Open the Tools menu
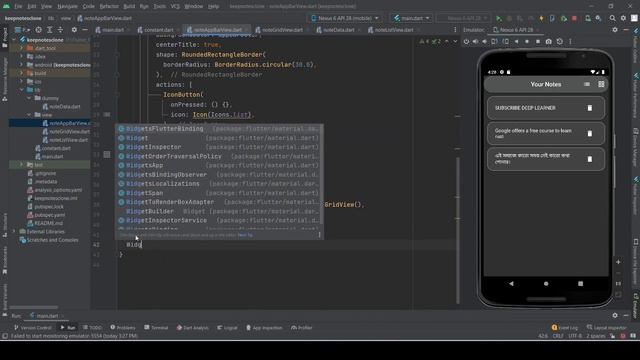 (x=160, y=7)
